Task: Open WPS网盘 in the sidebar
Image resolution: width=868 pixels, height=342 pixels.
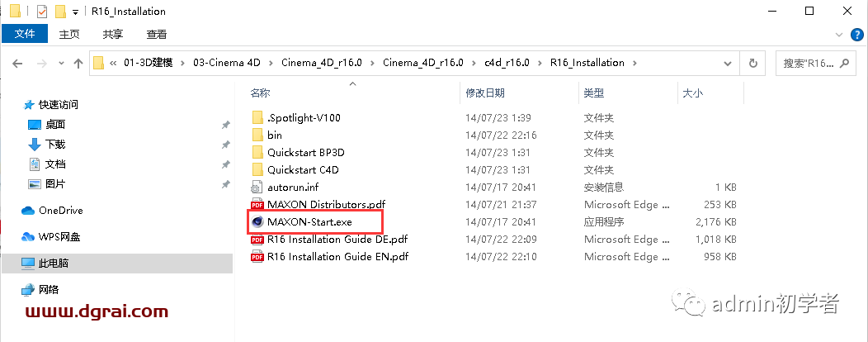Action: pos(59,237)
